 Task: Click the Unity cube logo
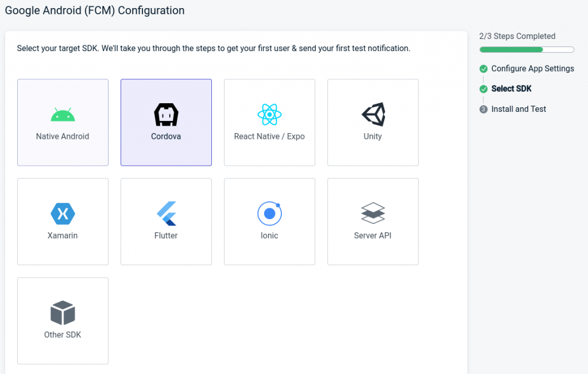pyautogui.click(x=373, y=113)
